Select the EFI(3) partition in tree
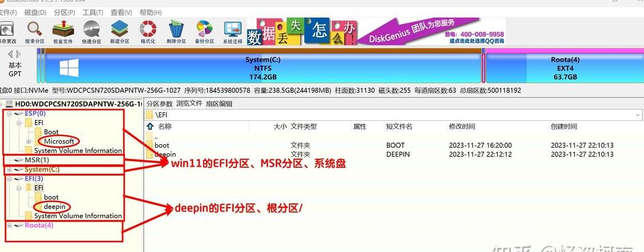This screenshot has height=252, width=644. coord(34,179)
